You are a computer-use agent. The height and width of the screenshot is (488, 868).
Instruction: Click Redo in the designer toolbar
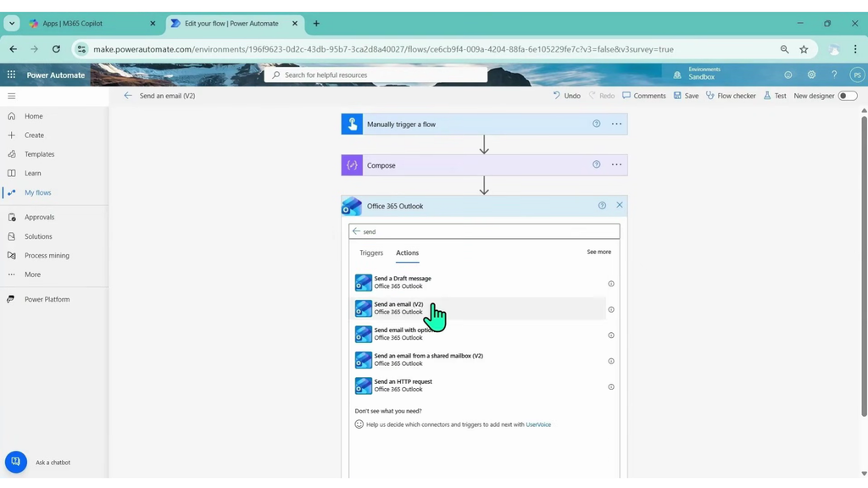click(x=601, y=96)
